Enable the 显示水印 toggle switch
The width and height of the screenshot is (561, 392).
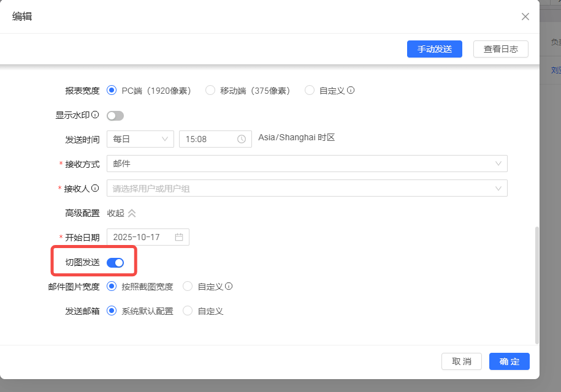pos(115,115)
